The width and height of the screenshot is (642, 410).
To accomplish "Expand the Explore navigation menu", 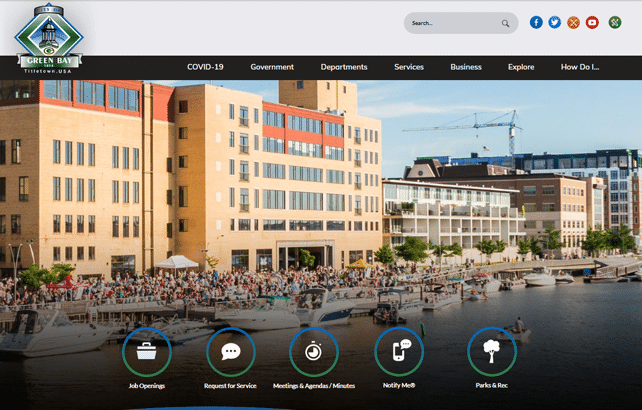I will click(x=521, y=67).
